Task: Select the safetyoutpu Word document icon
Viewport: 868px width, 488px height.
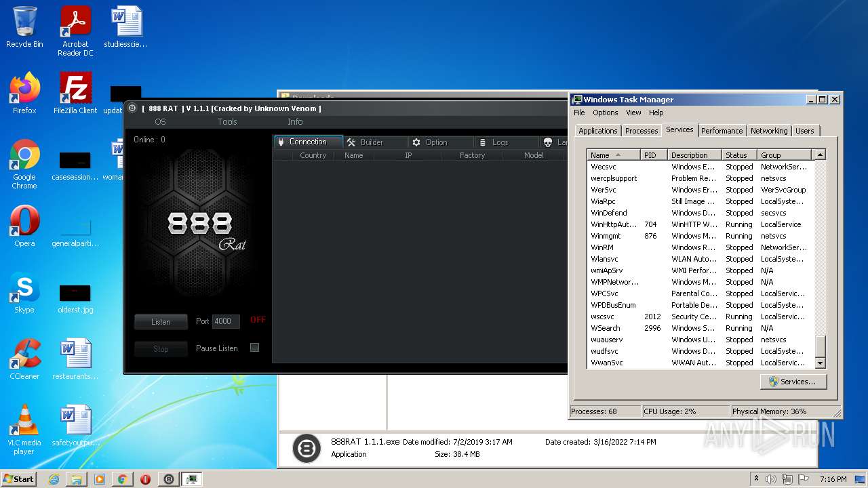Action: coord(75,426)
